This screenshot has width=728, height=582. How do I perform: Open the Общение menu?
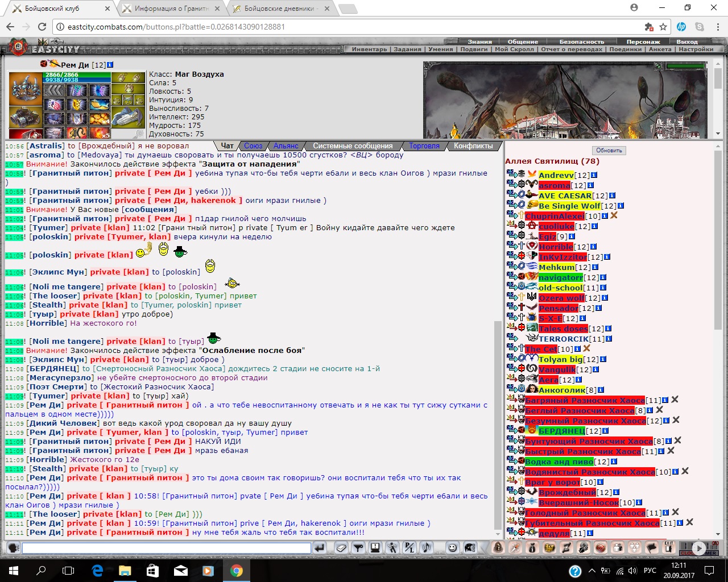523,41
